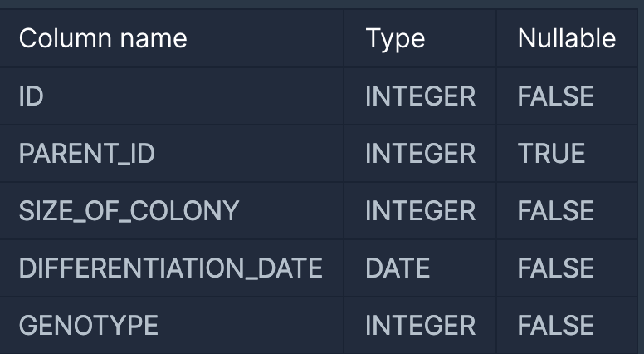Viewport: 644px width, 354px height.
Task: Click INTEGER type in the ID row
Action: click(420, 96)
